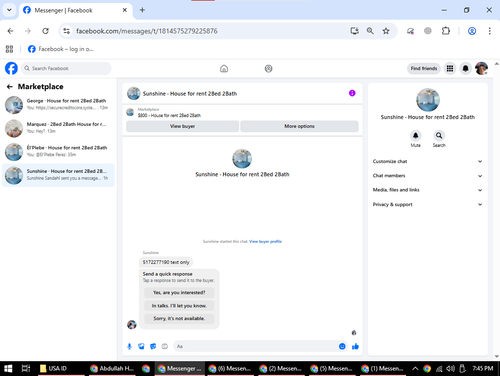This screenshot has width=500, height=376.
Task: Click the More options button
Action: (x=299, y=126)
